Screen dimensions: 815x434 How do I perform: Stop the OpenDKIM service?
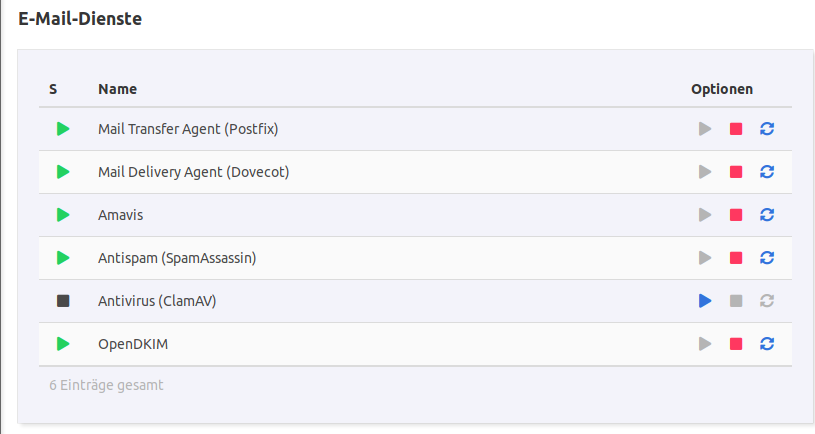pyautogui.click(x=736, y=344)
